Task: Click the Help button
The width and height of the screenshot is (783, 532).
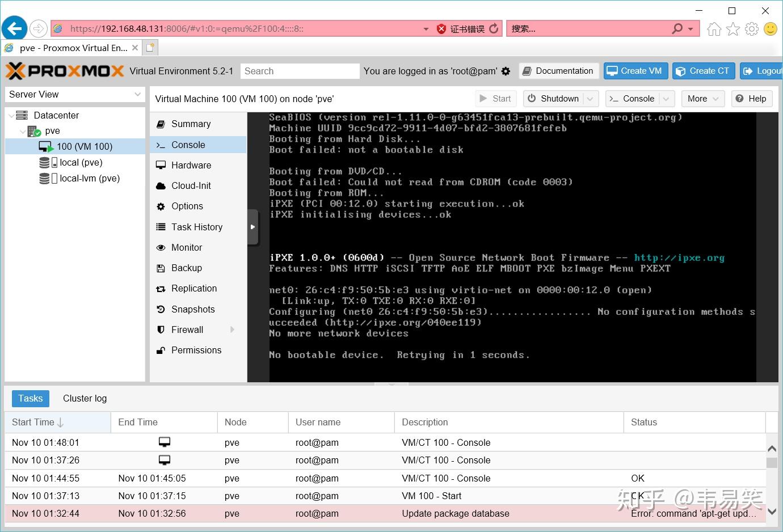Action: tap(752, 99)
